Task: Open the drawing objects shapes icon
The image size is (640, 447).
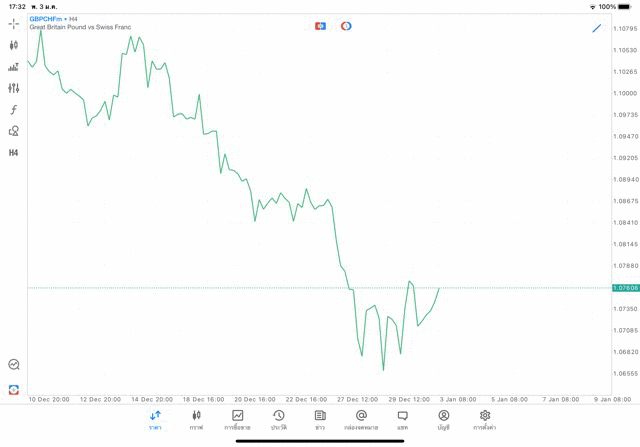Action: point(13,131)
